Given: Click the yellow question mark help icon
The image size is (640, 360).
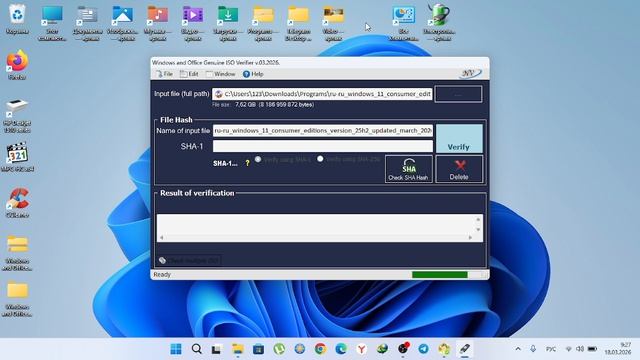Looking at the screenshot, I should point(247,163).
